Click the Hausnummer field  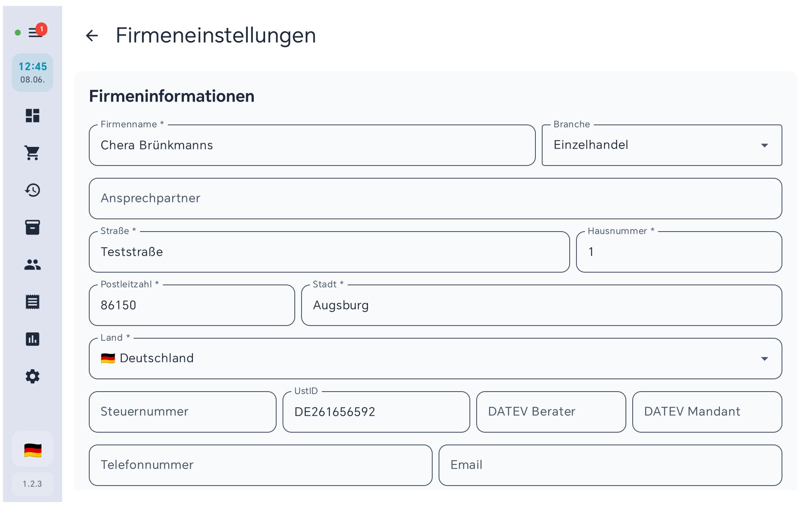[679, 252]
